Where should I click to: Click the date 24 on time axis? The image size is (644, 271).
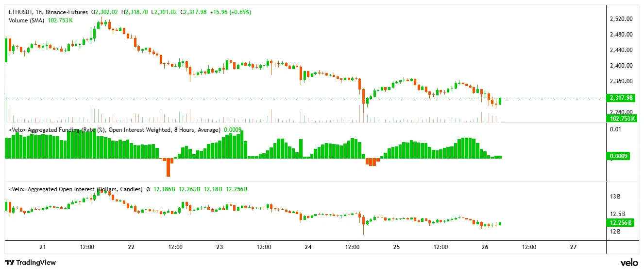tap(308, 247)
